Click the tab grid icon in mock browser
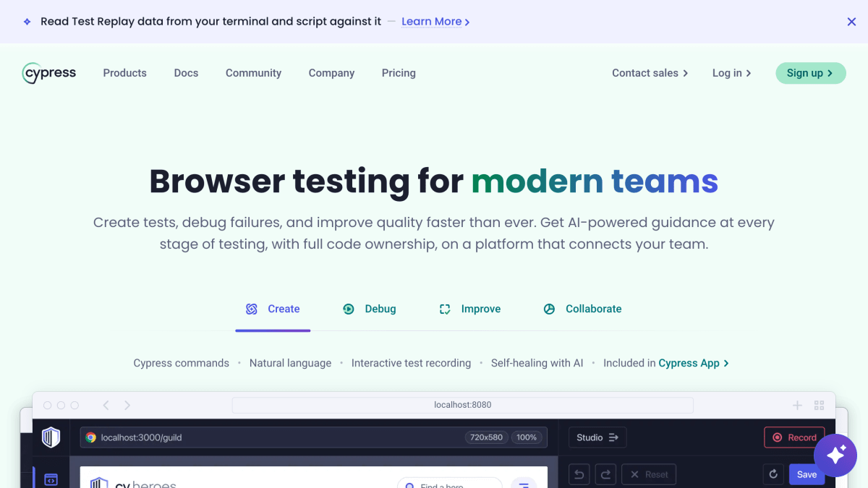868x488 pixels. (820, 405)
